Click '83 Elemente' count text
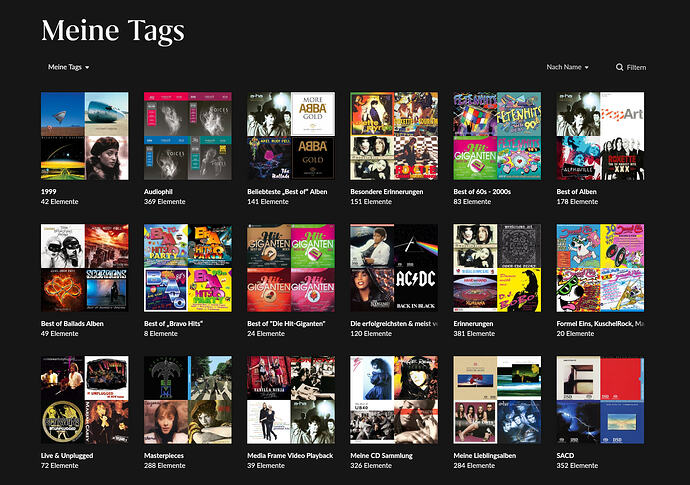This screenshot has height=485, width=690. point(472,202)
